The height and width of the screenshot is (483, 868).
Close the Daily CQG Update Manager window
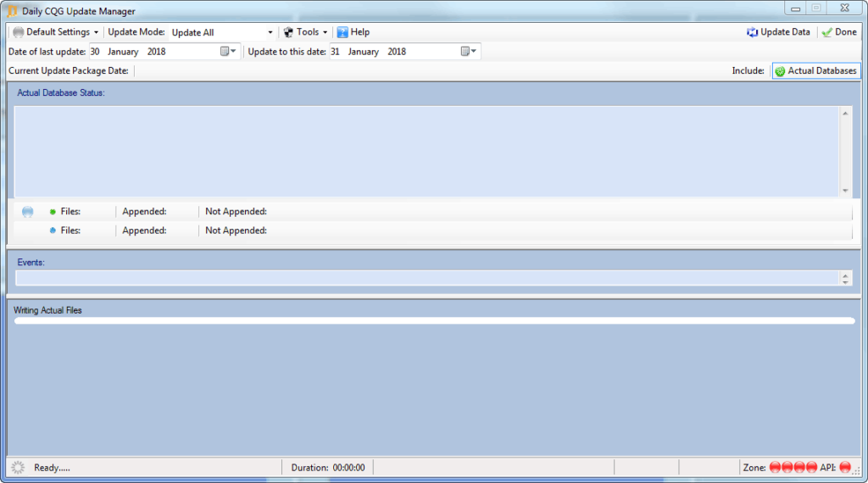[844, 8]
